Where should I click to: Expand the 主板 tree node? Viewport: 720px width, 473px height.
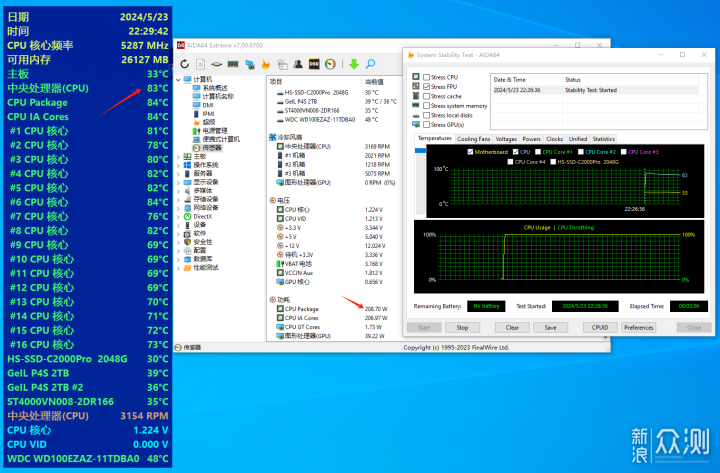pyautogui.click(x=179, y=157)
